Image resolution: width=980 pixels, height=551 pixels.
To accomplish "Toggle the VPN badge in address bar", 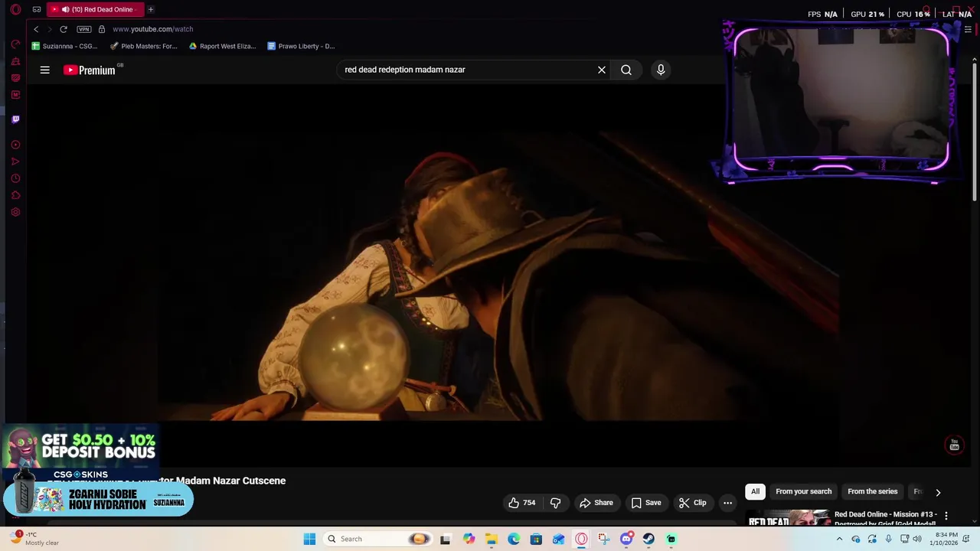I will pos(84,29).
